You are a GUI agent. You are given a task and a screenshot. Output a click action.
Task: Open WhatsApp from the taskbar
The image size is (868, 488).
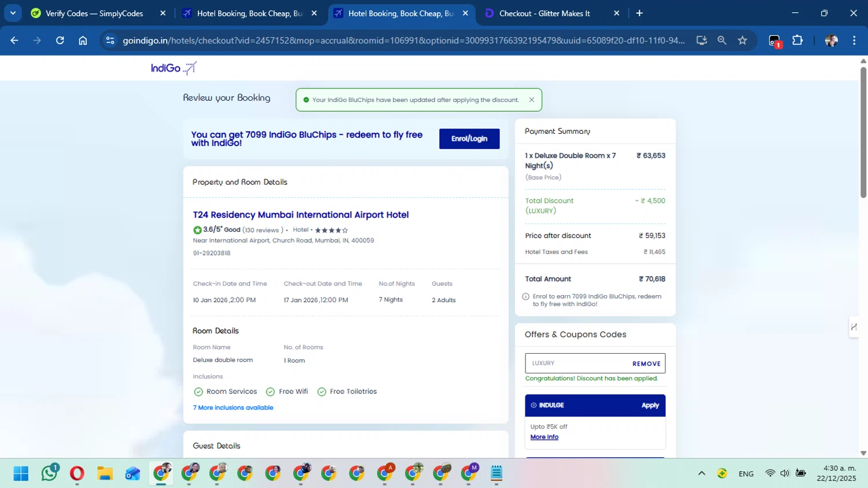(50, 473)
